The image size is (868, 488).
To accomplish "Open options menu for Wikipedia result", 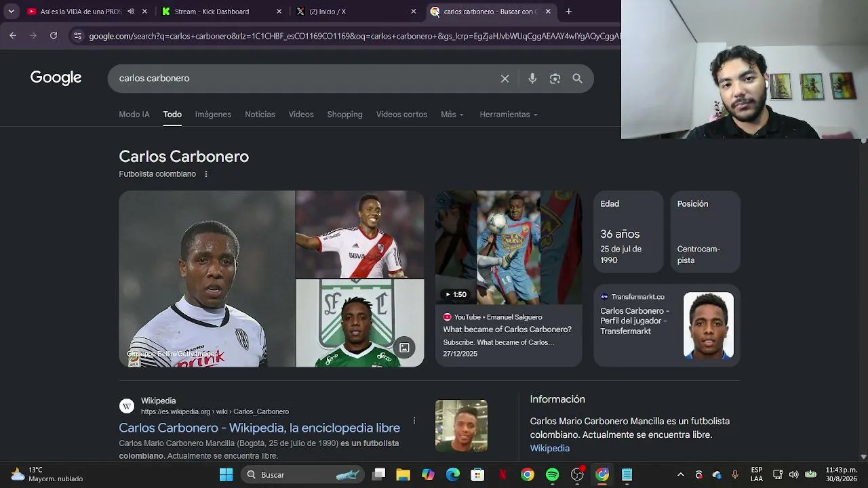I will 414,420.
